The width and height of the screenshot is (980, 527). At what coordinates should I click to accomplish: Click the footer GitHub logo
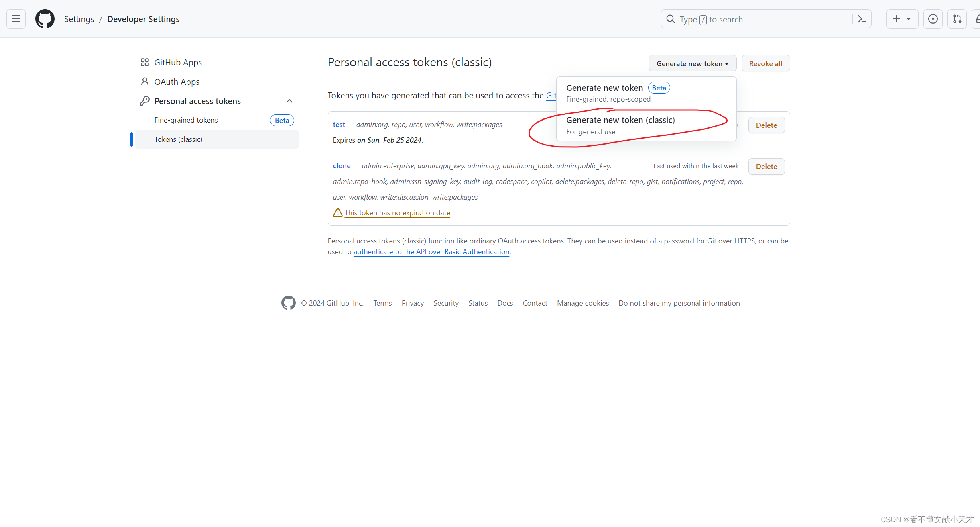pos(288,303)
